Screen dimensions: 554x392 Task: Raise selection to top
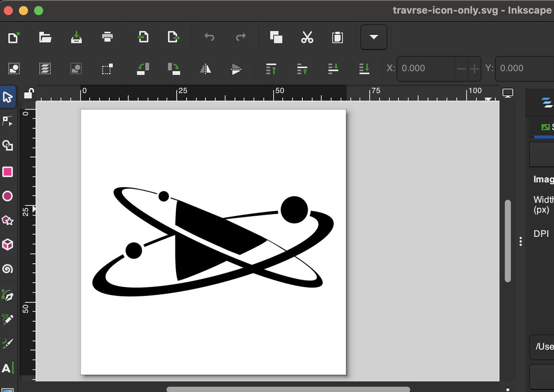click(271, 69)
